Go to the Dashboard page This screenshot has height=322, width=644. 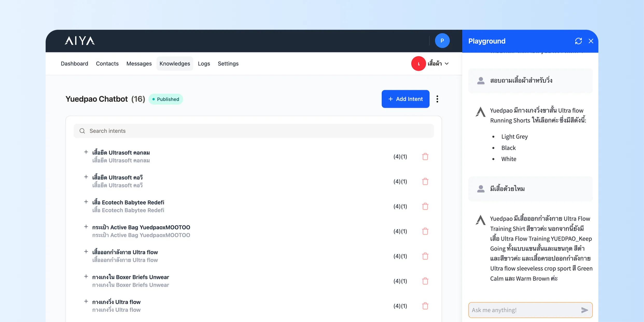pos(74,64)
